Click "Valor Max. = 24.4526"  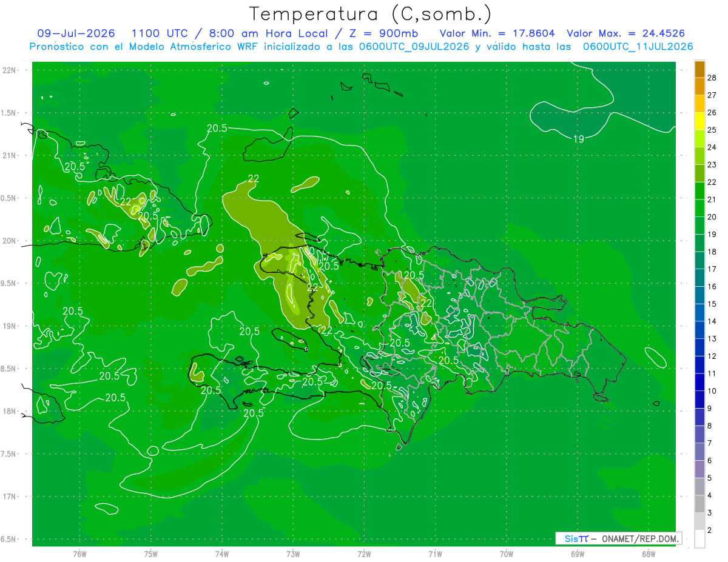627,34
